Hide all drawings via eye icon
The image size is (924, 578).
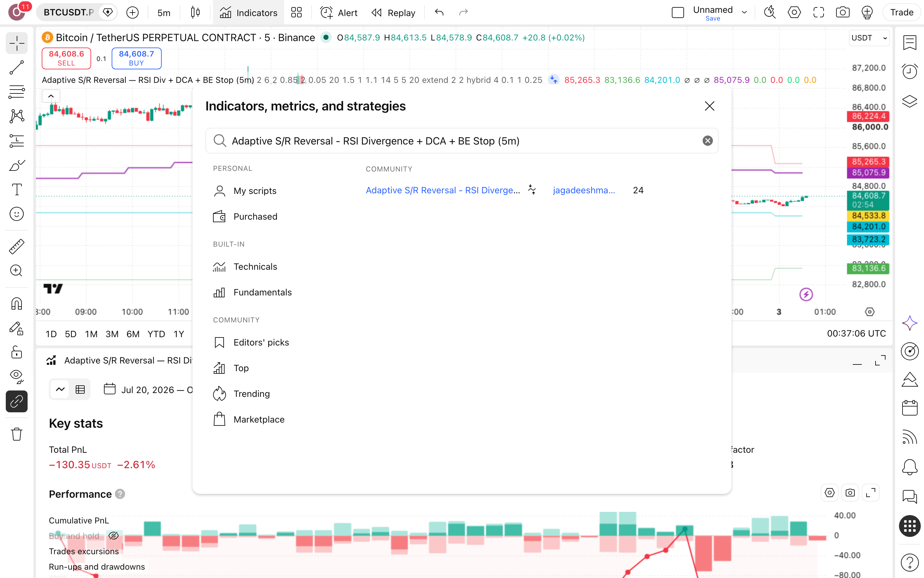(x=16, y=377)
